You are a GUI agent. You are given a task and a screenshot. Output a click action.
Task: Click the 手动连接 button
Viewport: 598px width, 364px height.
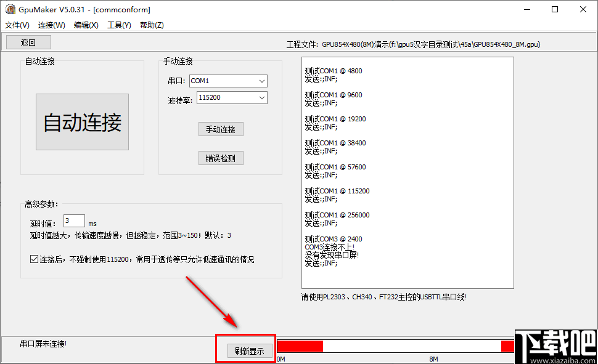point(220,129)
